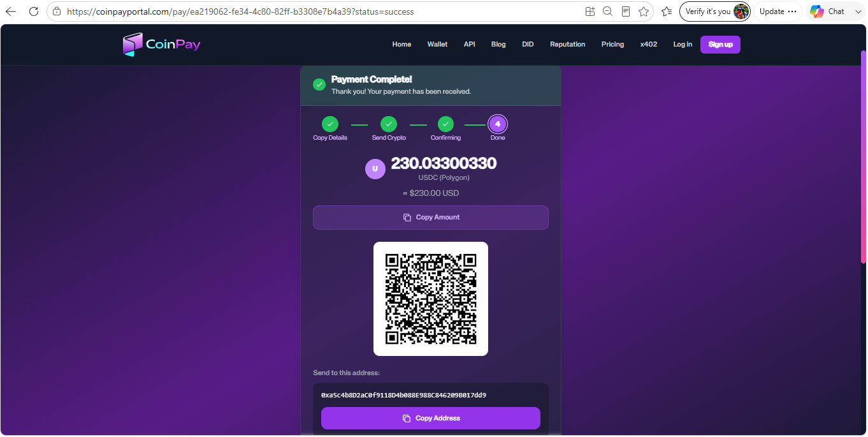The image size is (868, 437).
Task: Click the page vertical scrollbar thumb
Action: 864,156
